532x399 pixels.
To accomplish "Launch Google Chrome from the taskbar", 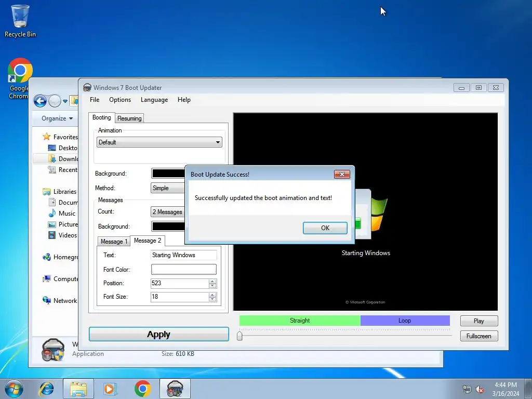I will coord(142,389).
